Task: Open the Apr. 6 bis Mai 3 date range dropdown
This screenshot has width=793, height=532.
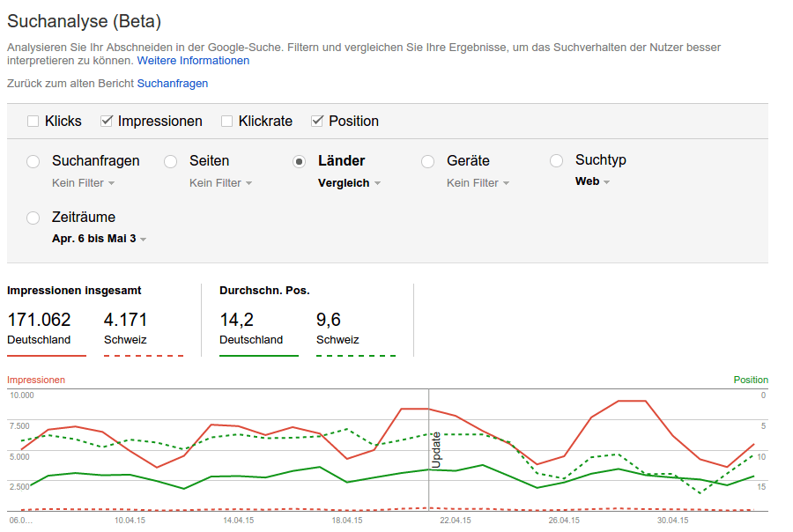Action: (x=100, y=239)
